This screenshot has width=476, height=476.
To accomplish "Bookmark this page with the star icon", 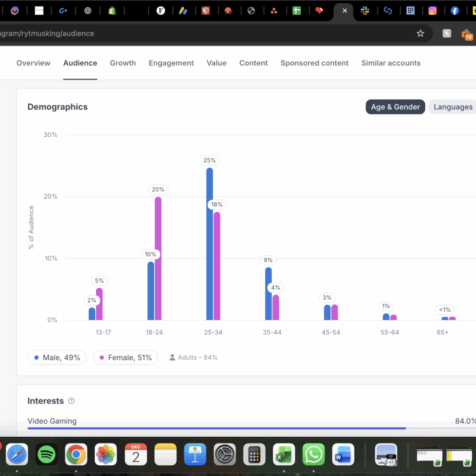I will pyautogui.click(x=420, y=33).
